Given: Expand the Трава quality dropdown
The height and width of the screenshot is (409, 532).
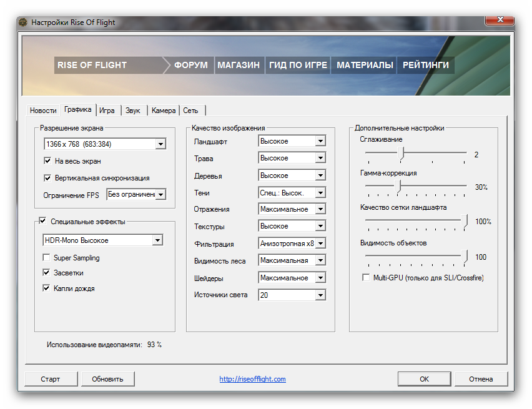Looking at the screenshot, I should 292,158.
